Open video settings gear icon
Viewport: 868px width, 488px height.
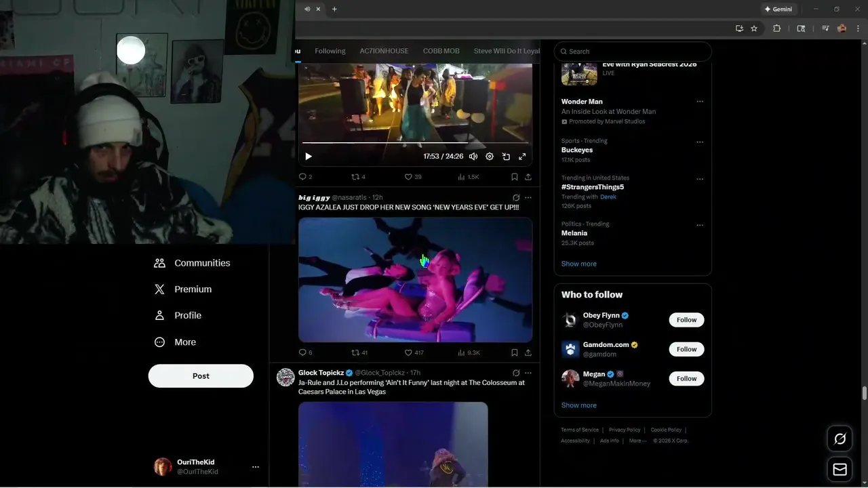click(x=490, y=157)
